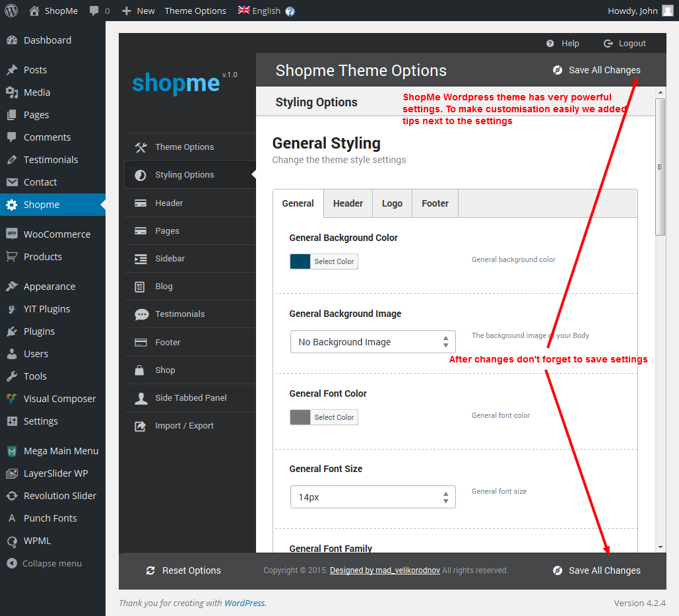Open the General Background Image dropdown

tap(373, 342)
